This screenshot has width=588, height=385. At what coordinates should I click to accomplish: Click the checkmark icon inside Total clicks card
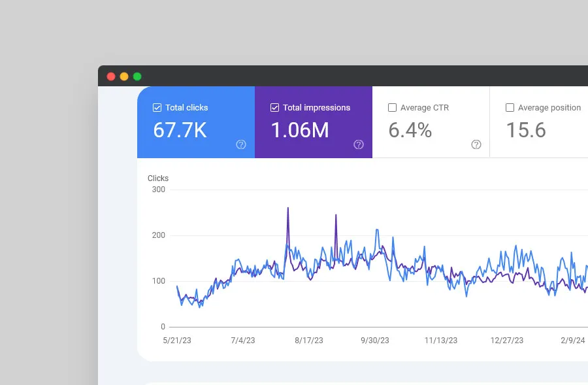[x=157, y=107]
